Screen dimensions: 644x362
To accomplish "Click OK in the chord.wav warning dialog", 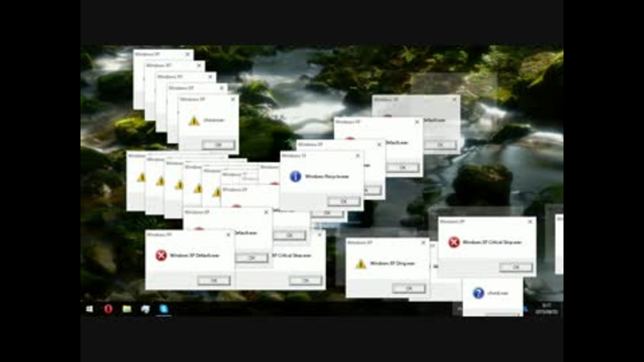I will tap(218, 145).
